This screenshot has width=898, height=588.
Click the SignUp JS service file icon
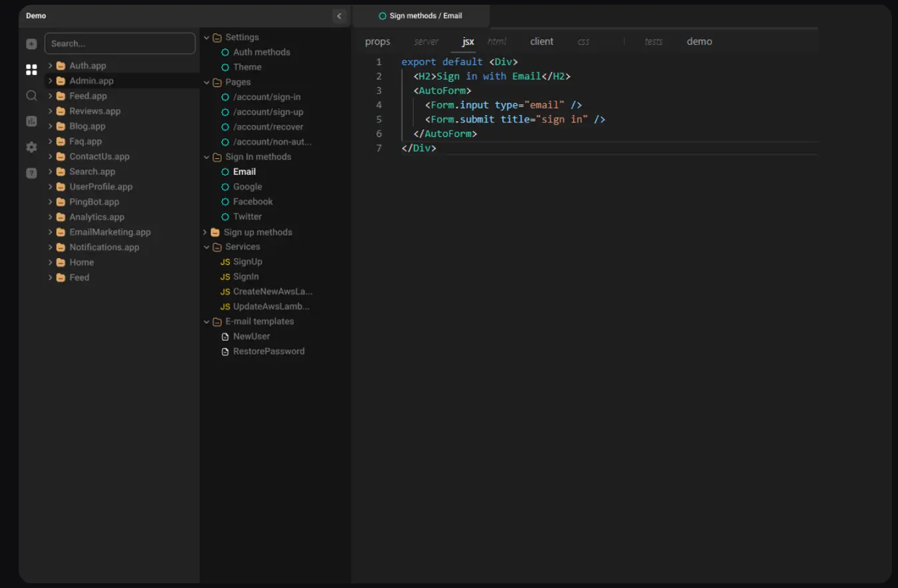pos(225,262)
